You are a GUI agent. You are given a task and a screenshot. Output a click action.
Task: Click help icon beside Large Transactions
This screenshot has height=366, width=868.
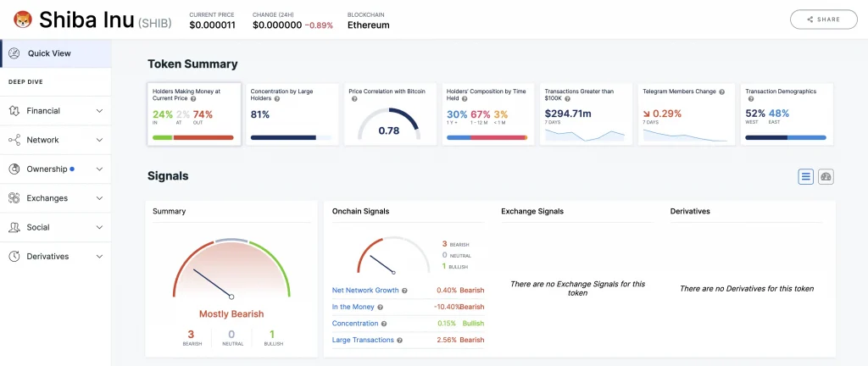click(399, 341)
